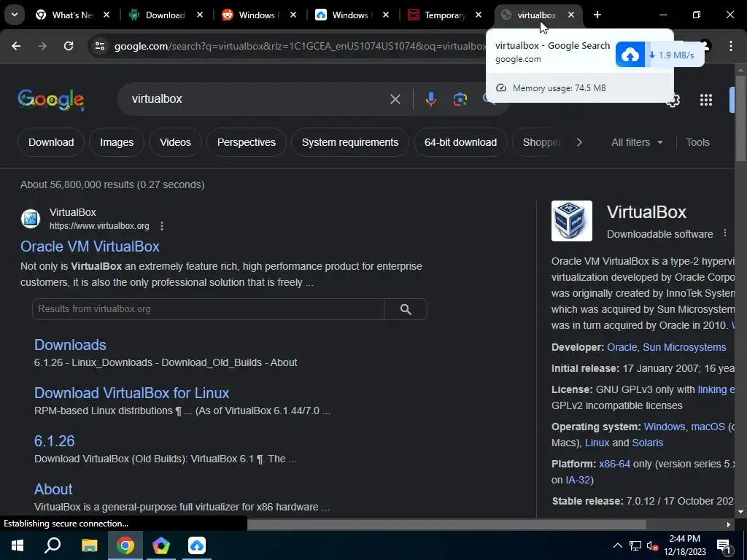Switch to the Reddit Windows tab
The image size is (747, 560).
(251, 15)
